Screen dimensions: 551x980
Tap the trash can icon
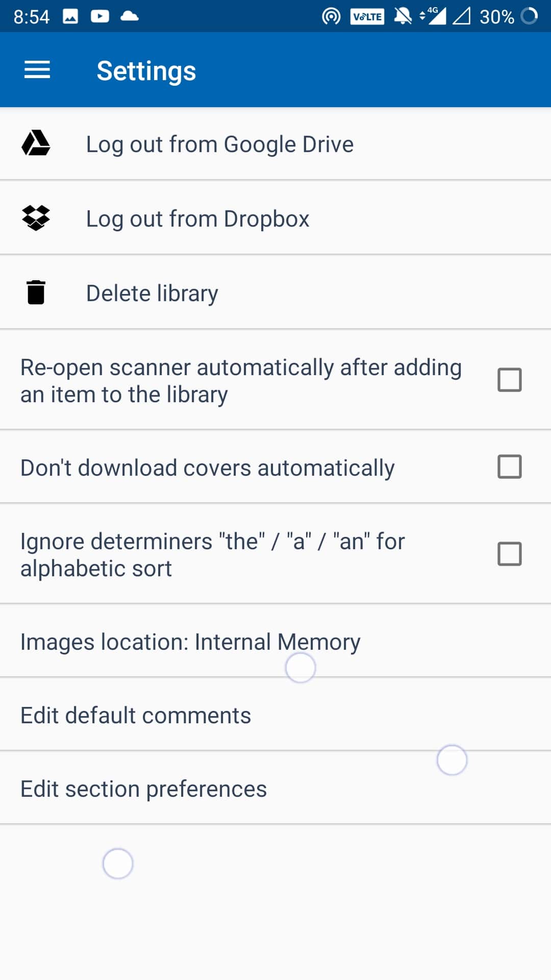click(36, 292)
